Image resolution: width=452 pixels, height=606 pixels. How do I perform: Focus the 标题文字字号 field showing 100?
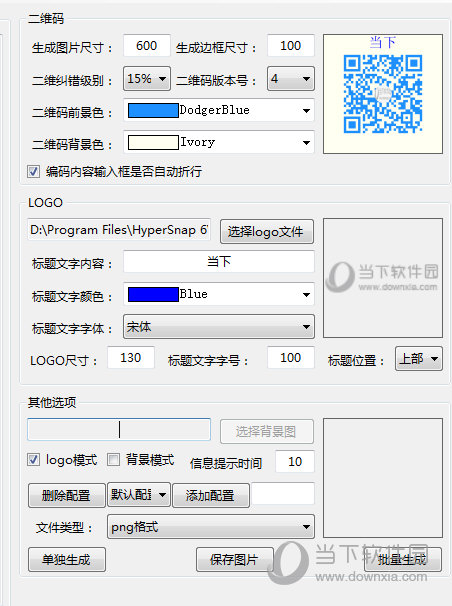coord(291,357)
